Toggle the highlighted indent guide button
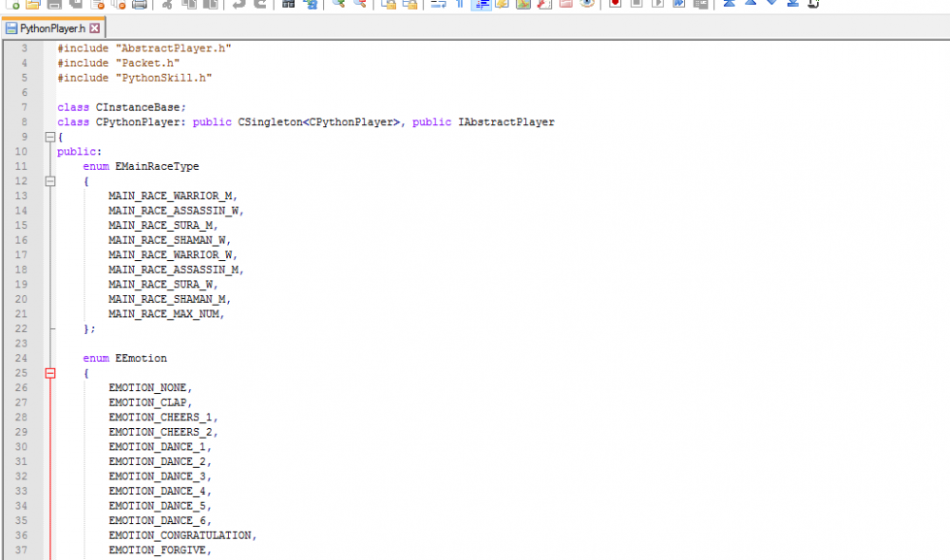The width and height of the screenshot is (950, 560). click(x=481, y=4)
